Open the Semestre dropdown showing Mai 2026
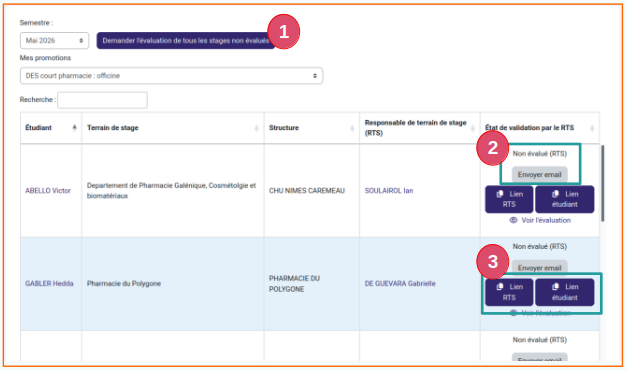The height and width of the screenshot is (370, 627). coord(54,40)
